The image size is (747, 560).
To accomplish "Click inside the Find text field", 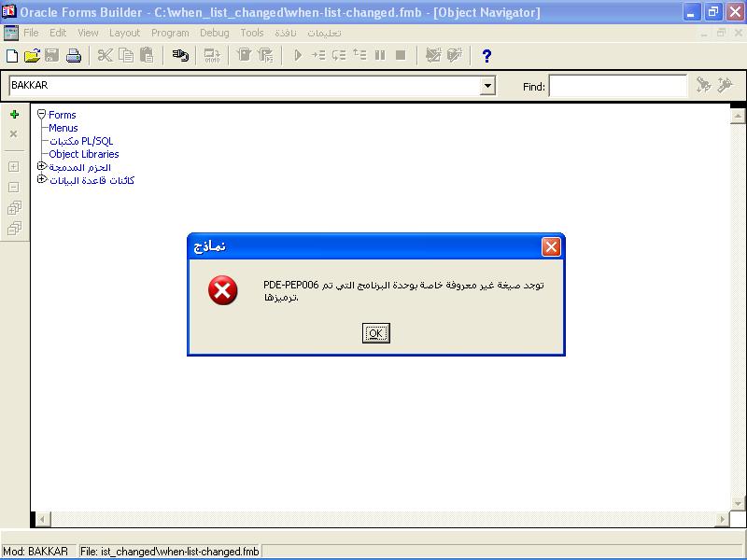I will coord(616,86).
